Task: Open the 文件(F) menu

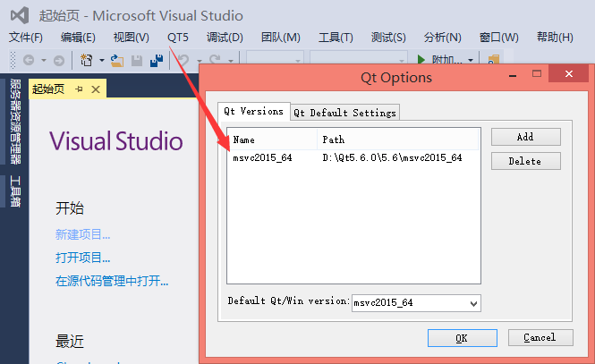Action: click(26, 38)
